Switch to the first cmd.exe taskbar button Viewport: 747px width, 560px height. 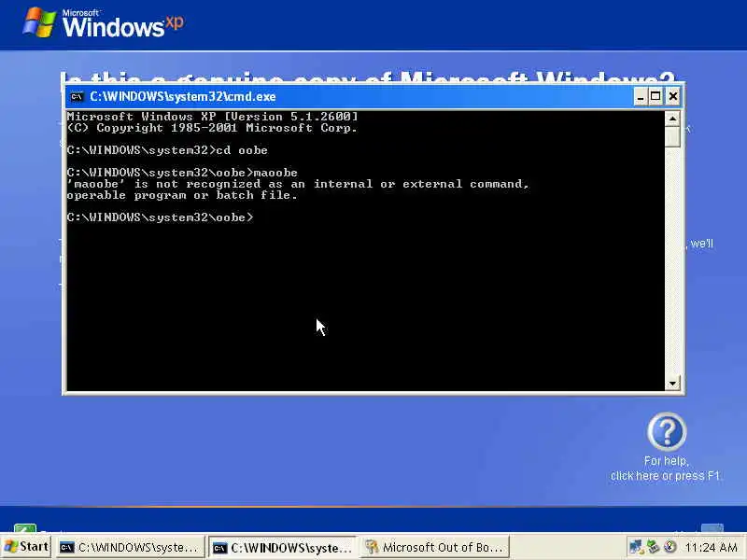(130, 548)
